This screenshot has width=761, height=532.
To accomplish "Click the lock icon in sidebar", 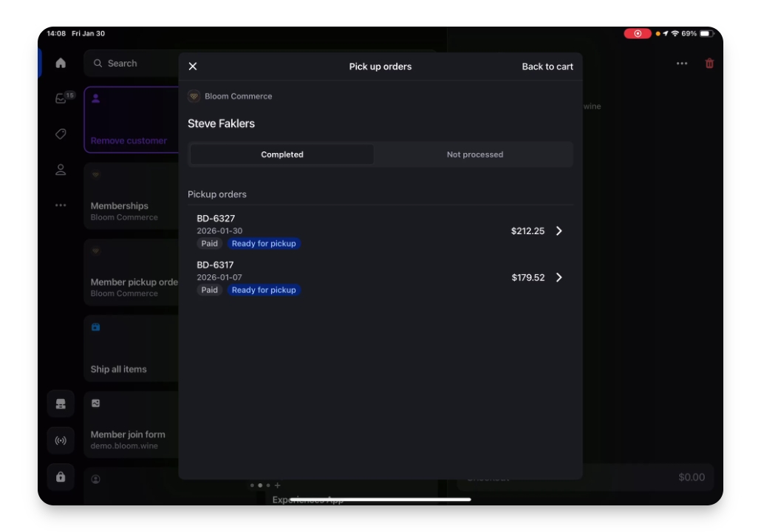I will pyautogui.click(x=61, y=477).
